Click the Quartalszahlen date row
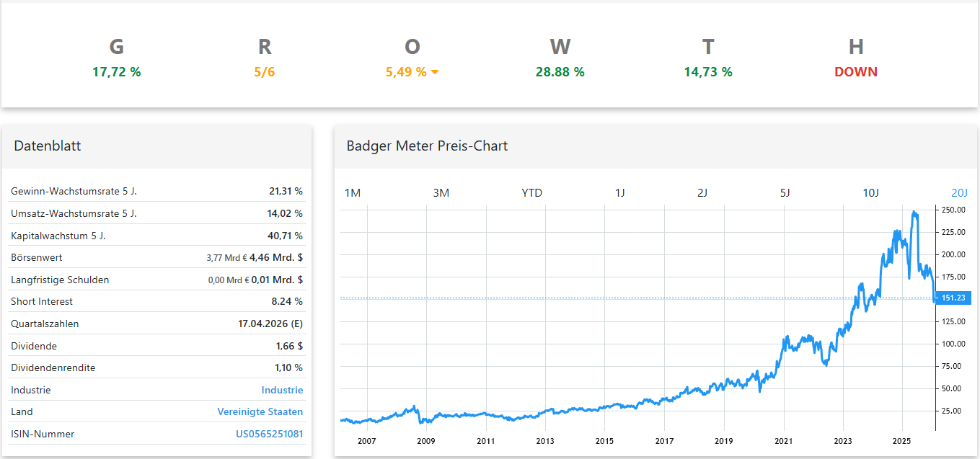980x459 pixels. 156,324
